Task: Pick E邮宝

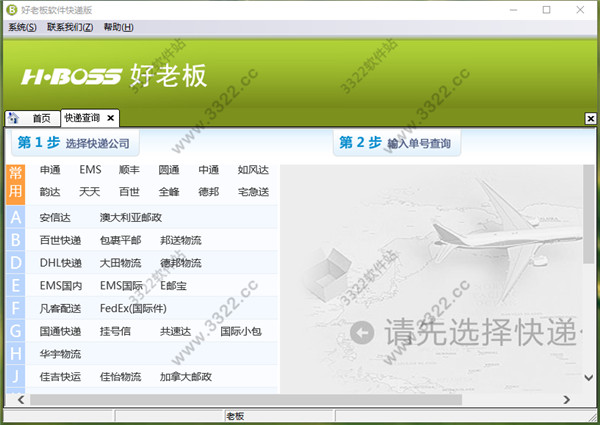Action: click(173, 286)
